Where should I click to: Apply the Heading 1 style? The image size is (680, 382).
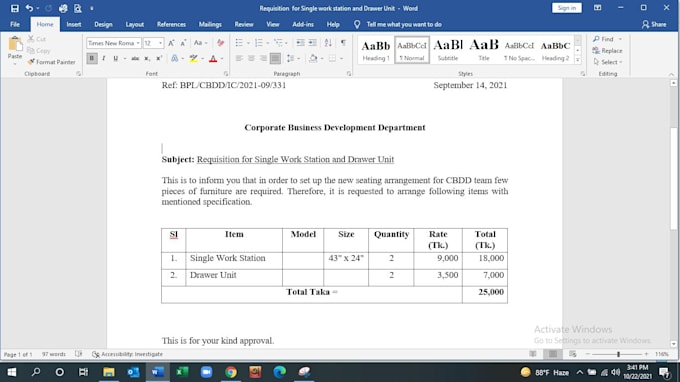tap(376, 50)
